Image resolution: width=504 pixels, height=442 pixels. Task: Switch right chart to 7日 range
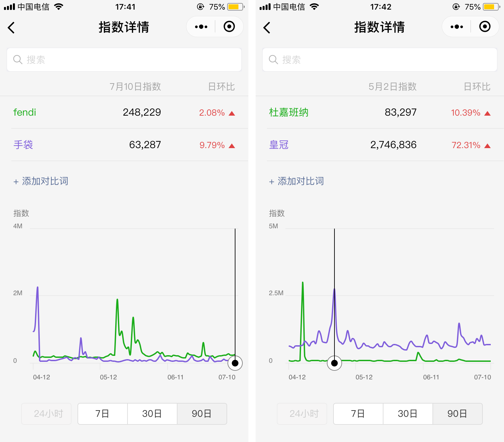click(358, 414)
